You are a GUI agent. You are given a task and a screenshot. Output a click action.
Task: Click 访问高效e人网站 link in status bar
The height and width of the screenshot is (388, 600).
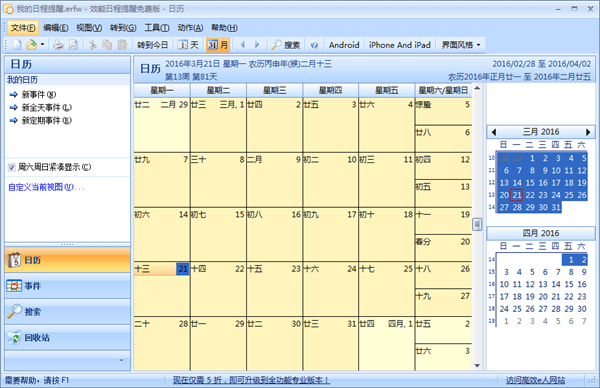[x=535, y=380]
